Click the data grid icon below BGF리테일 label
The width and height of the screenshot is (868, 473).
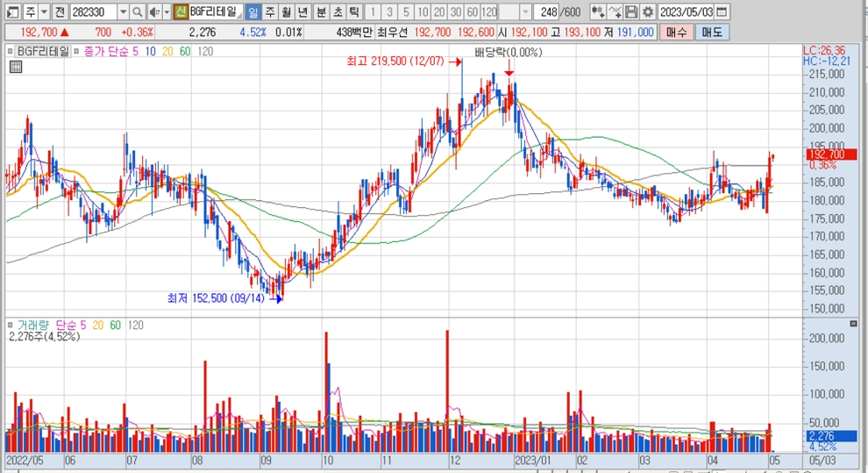(14, 66)
